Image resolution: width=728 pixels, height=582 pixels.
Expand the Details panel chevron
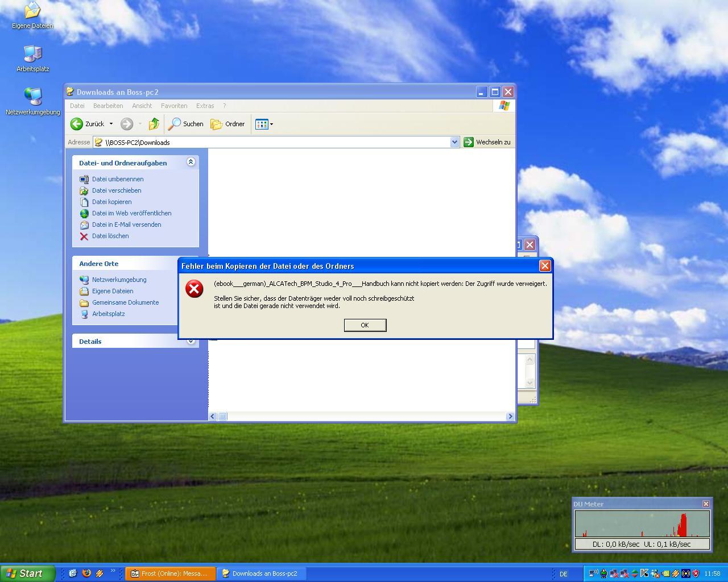click(191, 341)
